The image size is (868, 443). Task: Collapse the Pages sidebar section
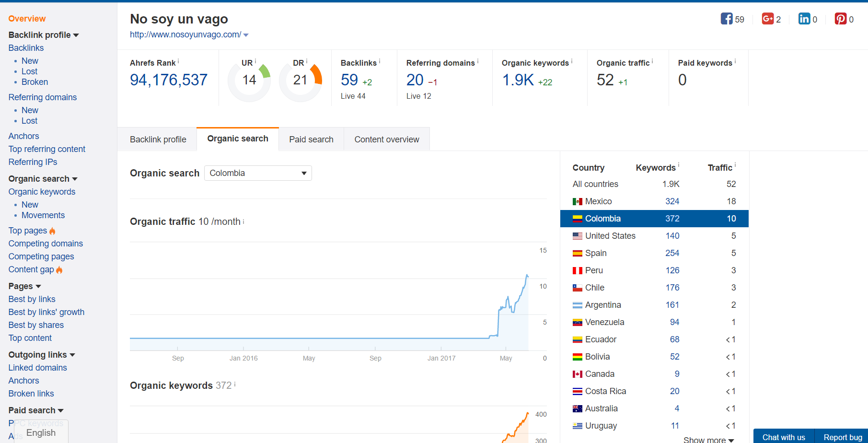click(38, 287)
